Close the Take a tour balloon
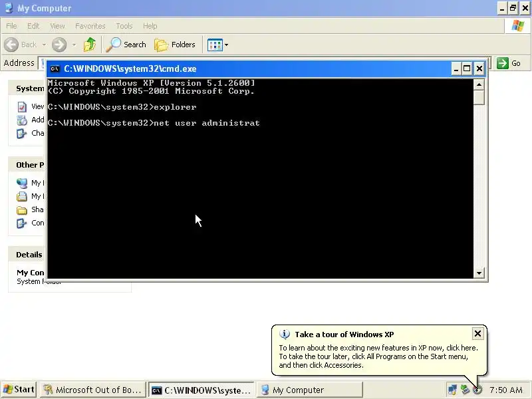Image resolution: width=532 pixels, height=399 pixels. [477, 334]
